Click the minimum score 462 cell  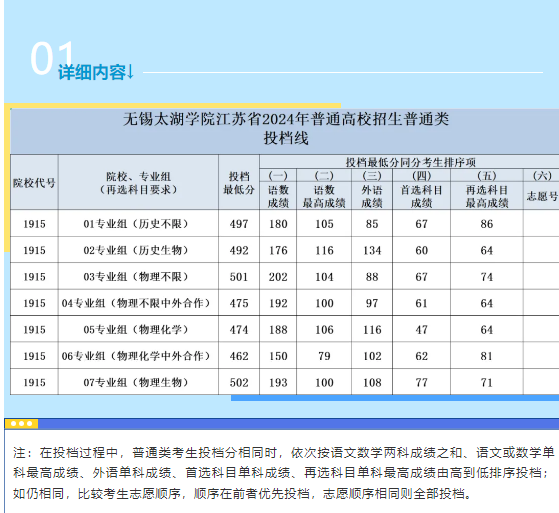[239, 356]
